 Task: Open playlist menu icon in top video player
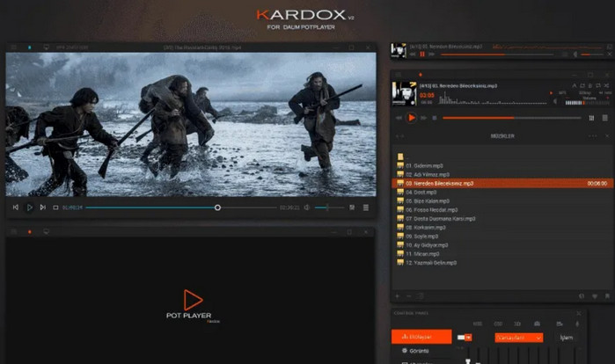pyautogui.click(x=365, y=207)
